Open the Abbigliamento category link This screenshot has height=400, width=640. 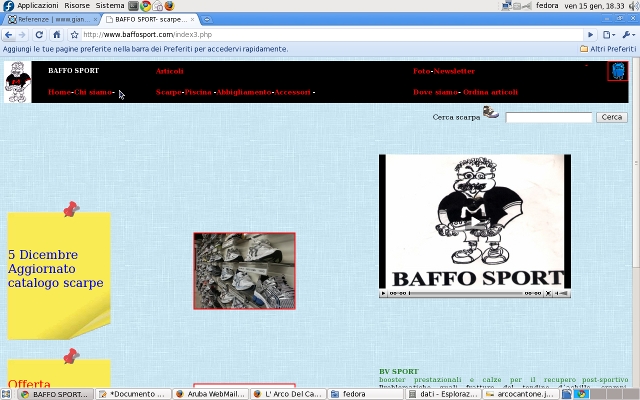point(244,92)
